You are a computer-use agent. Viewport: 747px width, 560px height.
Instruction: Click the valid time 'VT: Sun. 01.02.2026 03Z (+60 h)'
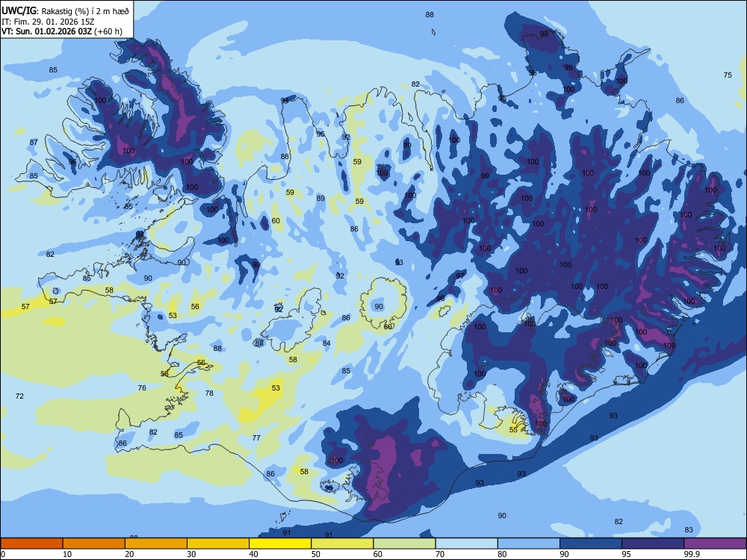pyautogui.click(x=62, y=31)
